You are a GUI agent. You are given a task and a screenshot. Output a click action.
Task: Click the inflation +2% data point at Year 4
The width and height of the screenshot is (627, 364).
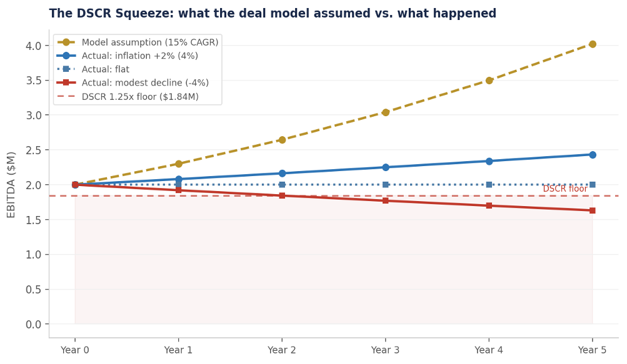(489, 161)
